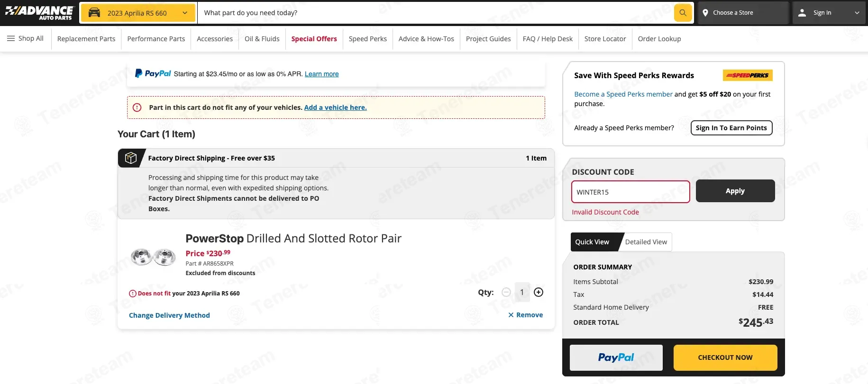Click the warning icon in fitment alert
The width and height of the screenshot is (868, 384).
coord(137,107)
